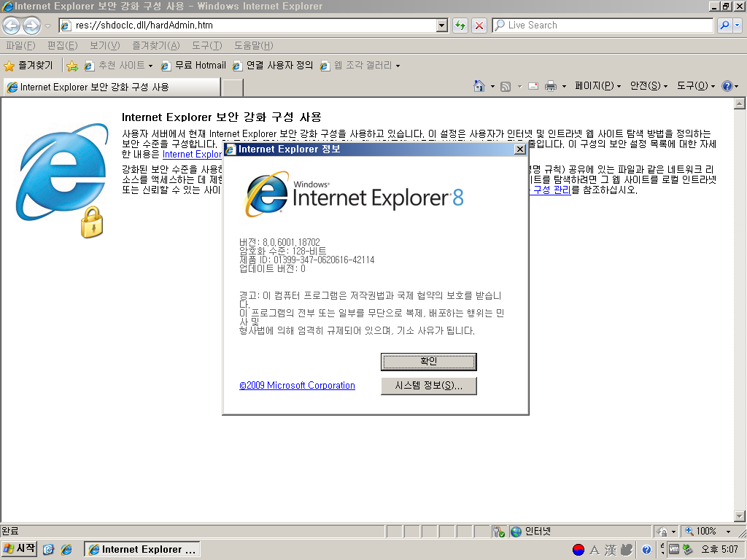Click the tray Help question icon
This screenshot has height=560, width=747.
[x=646, y=550]
